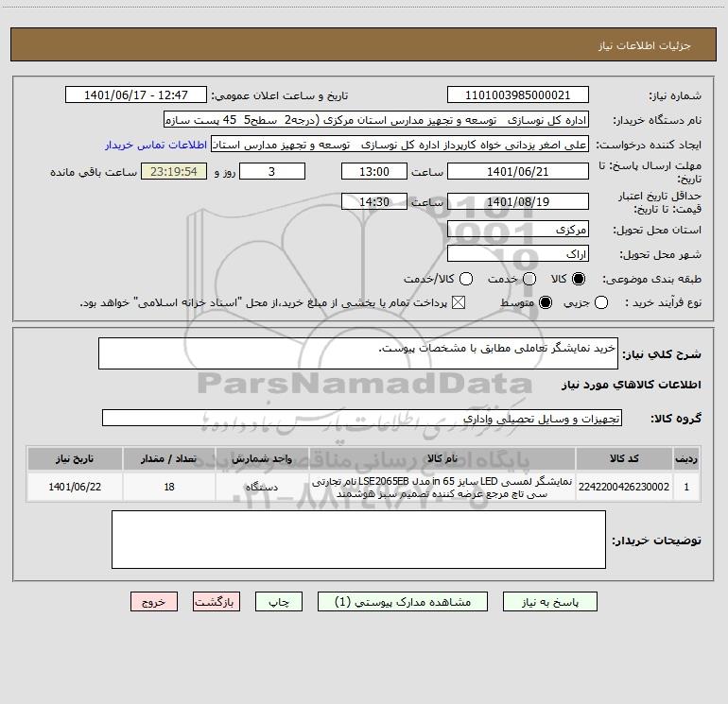The image size is (728, 704).
Task: Select the خدمت radio button
Action: click(x=529, y=279)
